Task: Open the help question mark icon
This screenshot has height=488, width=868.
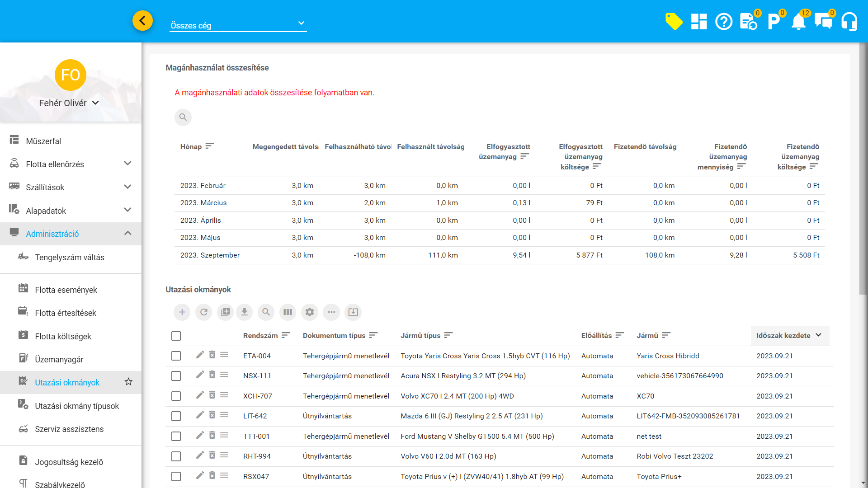Action: [x=724, y=21]
